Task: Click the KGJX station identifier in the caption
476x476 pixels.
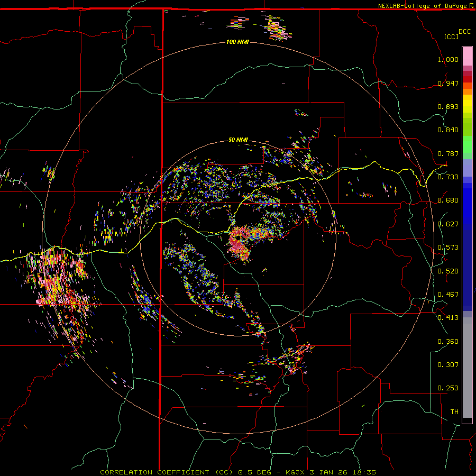Action: 296,472
